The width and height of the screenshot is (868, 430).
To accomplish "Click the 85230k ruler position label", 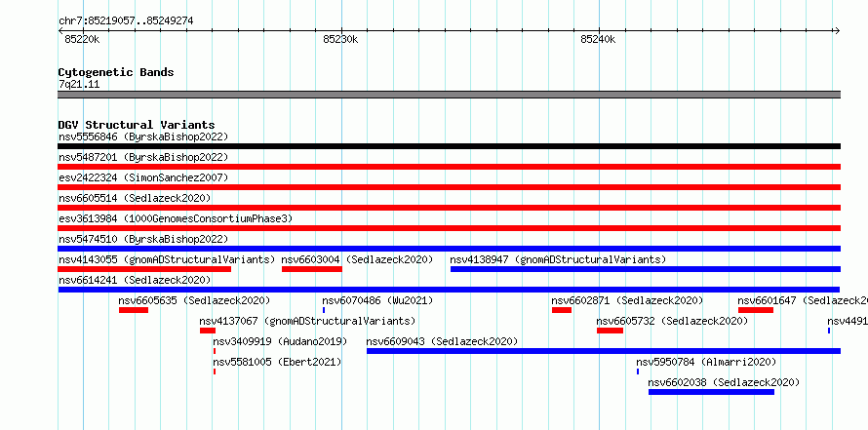I will pyautogui.click(x=340, y=40).
